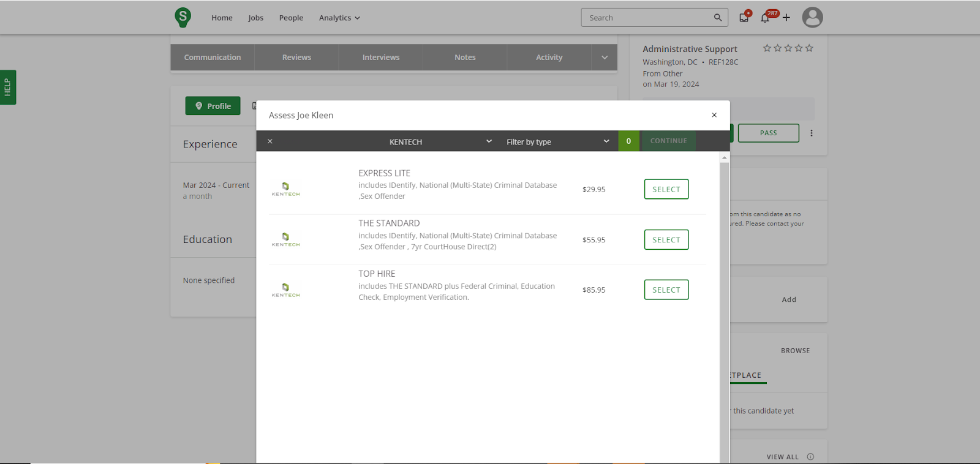Open the user profile avatar
Screen dimensions: 980x464
[812, 18]
